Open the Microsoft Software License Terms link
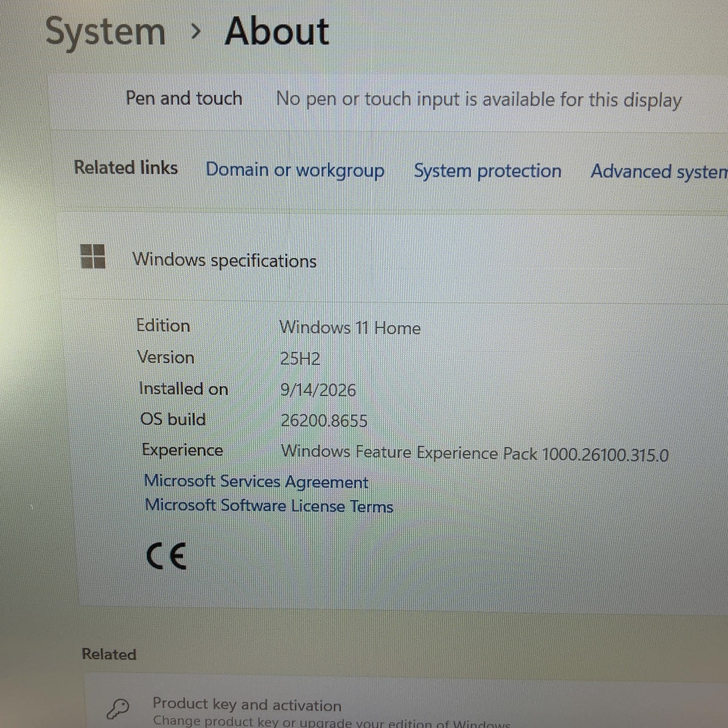Viewport: 728px width, 728px height. [x=269, y=506]
